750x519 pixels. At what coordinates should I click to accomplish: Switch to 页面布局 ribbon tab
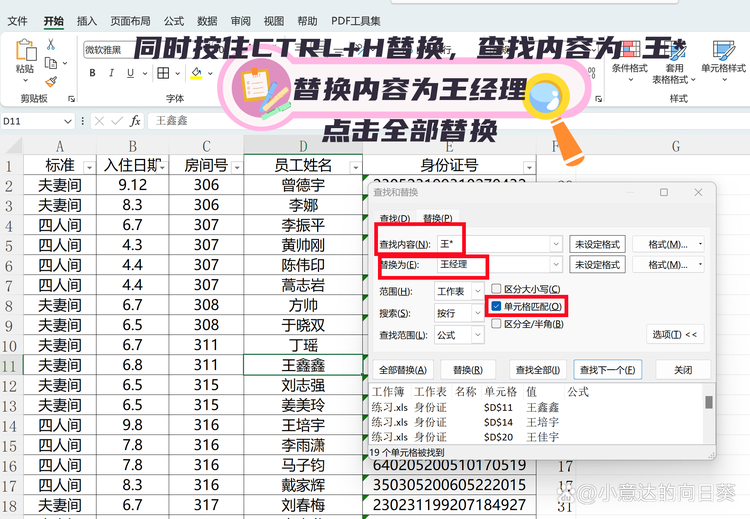click(x=130, y=21)
